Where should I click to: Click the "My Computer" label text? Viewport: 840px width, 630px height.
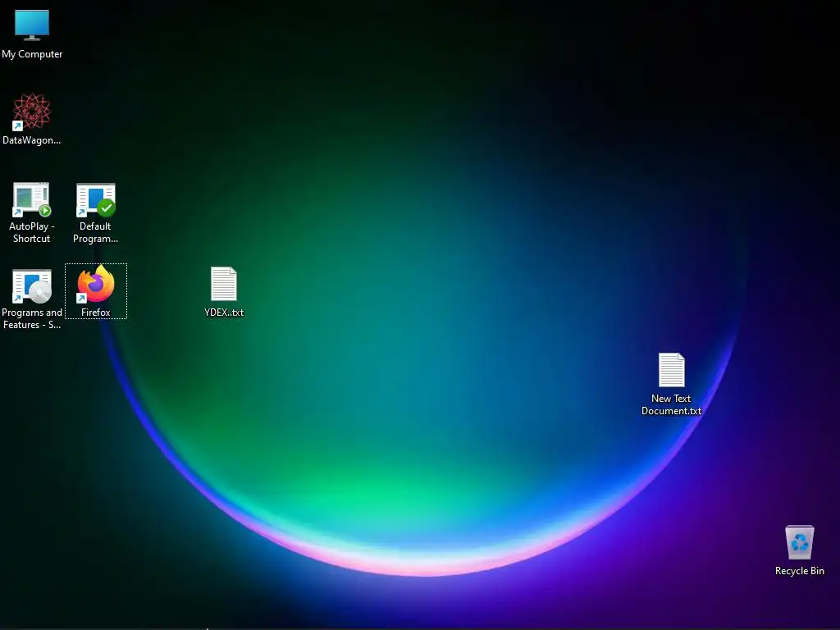click(32, 54)
